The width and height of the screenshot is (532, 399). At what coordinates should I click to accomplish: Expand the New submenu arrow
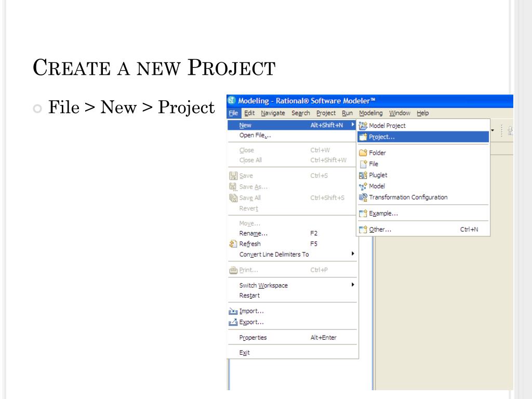pos(353,125)
